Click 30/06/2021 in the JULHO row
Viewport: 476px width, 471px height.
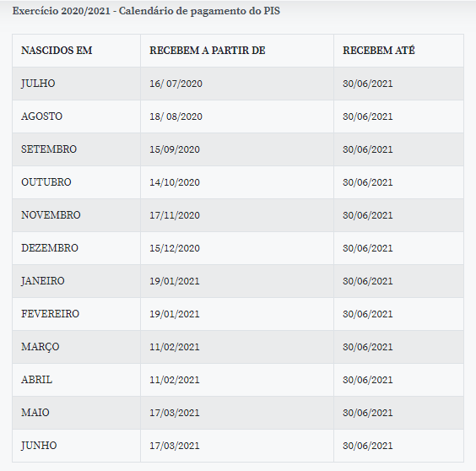coord(368,84)
